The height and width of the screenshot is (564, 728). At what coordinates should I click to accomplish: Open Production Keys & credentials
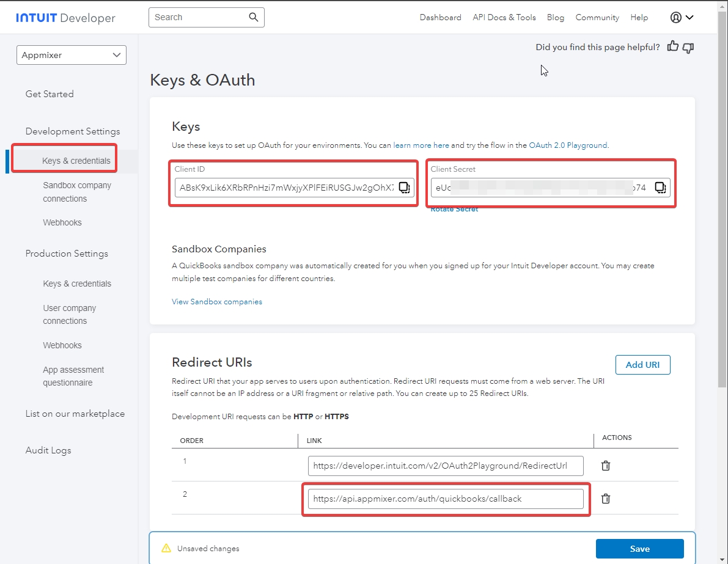coord(77,284)
